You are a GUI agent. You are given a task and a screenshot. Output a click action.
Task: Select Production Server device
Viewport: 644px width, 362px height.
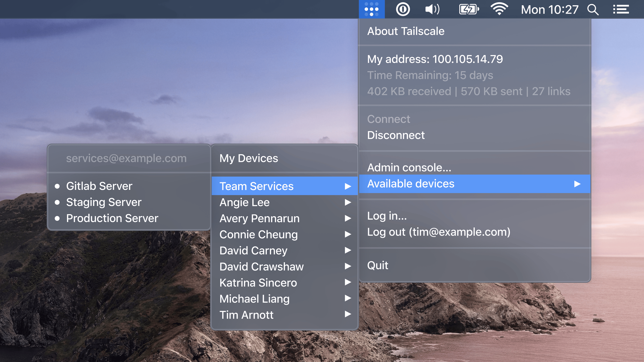(112, 218)
